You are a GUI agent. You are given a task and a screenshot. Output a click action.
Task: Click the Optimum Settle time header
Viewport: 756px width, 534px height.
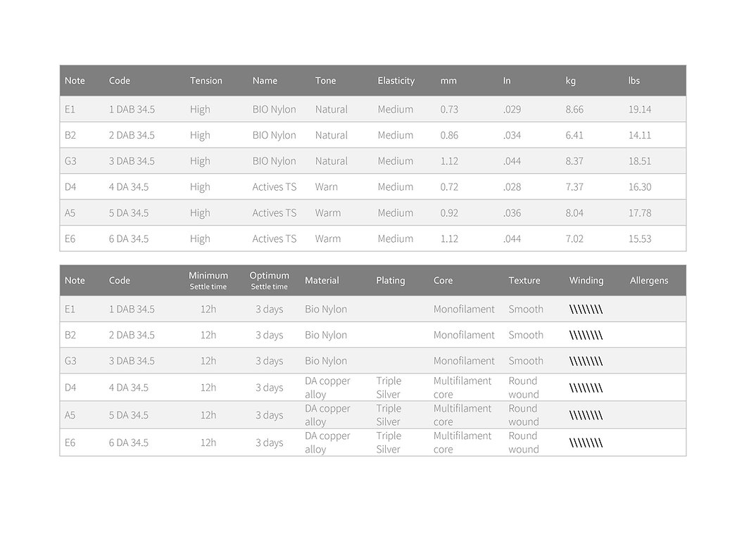click(x=269, y=281)
